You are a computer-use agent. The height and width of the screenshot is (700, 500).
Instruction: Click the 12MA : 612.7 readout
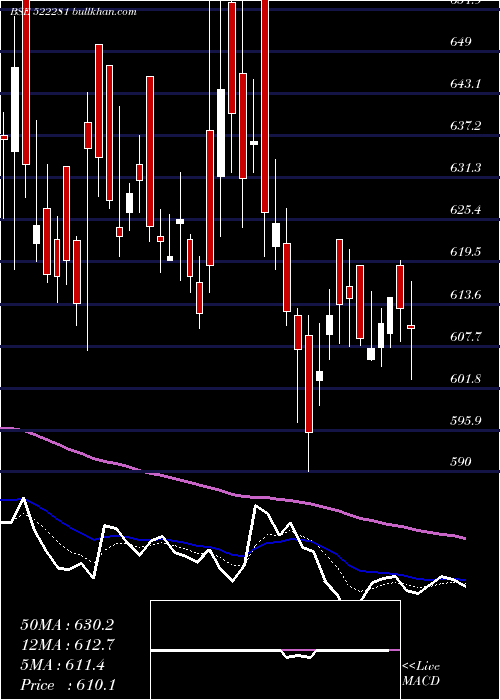pyautogui.click(x=68, y=645)
